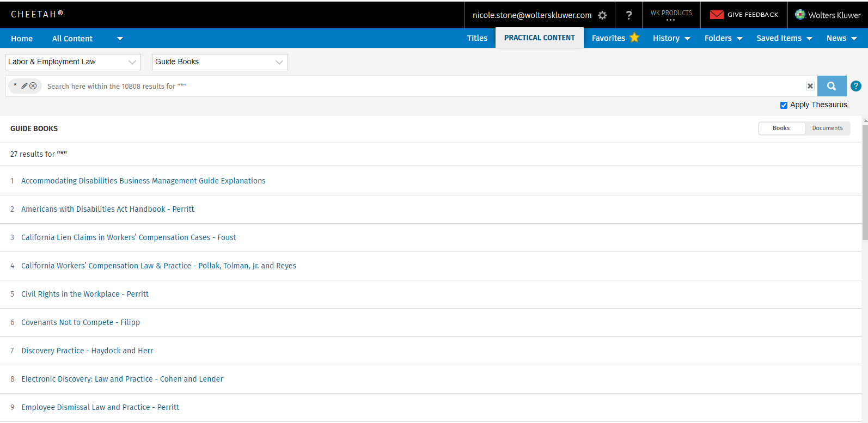Screen dimensions: 868x423
Task: Run search with magnifier button
Action: point(832,86)
